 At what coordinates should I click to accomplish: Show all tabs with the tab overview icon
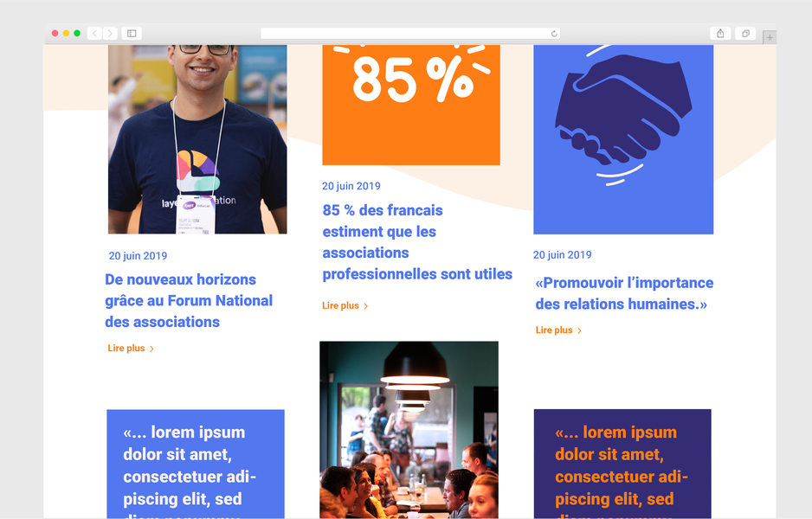pos(745,34)
